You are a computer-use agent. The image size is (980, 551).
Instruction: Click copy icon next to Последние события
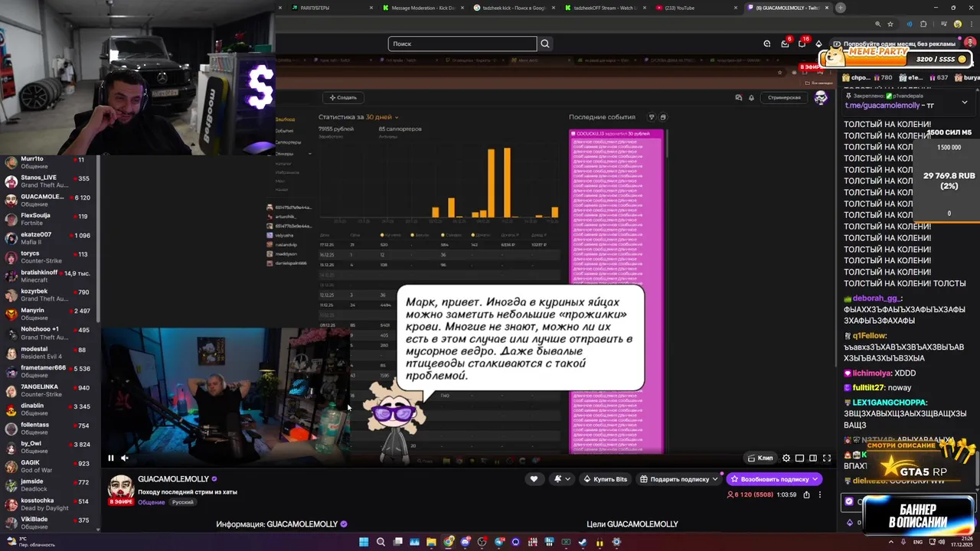(x=663, y=117)
